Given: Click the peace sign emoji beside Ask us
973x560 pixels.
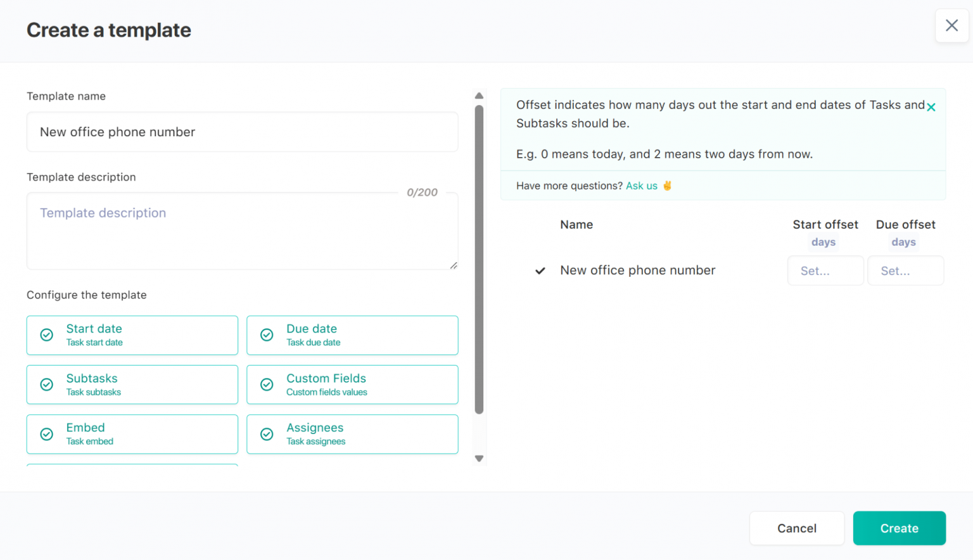Looking at the screenshot, I should pos(667,185).
